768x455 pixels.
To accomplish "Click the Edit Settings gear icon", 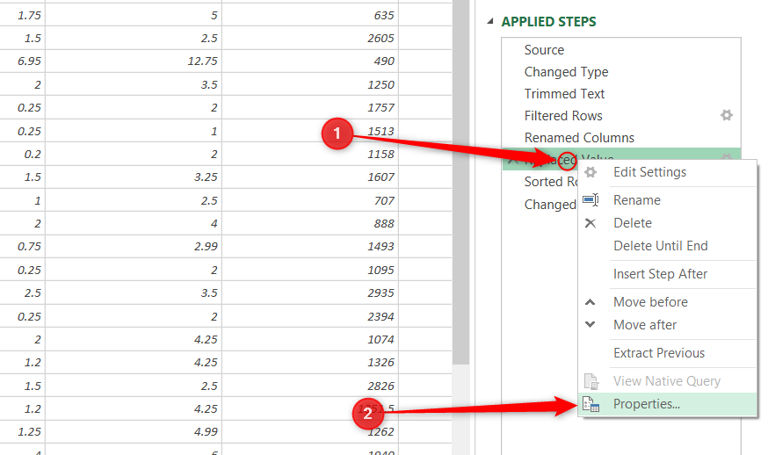I will (x=591, y=172).
